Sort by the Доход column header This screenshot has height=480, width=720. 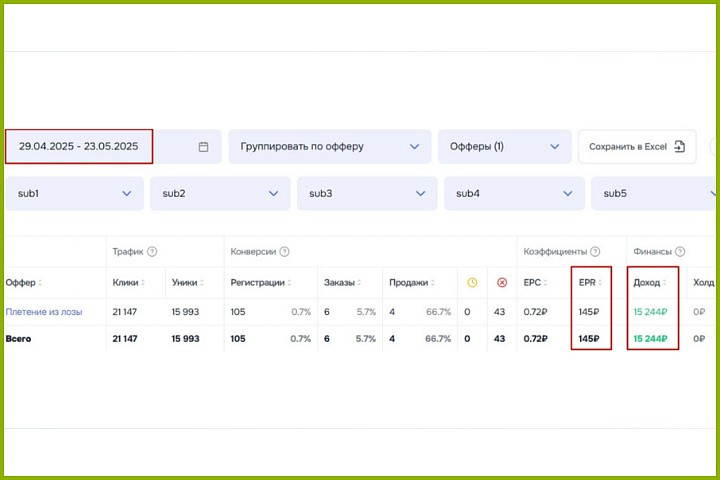tap(650, 283)
